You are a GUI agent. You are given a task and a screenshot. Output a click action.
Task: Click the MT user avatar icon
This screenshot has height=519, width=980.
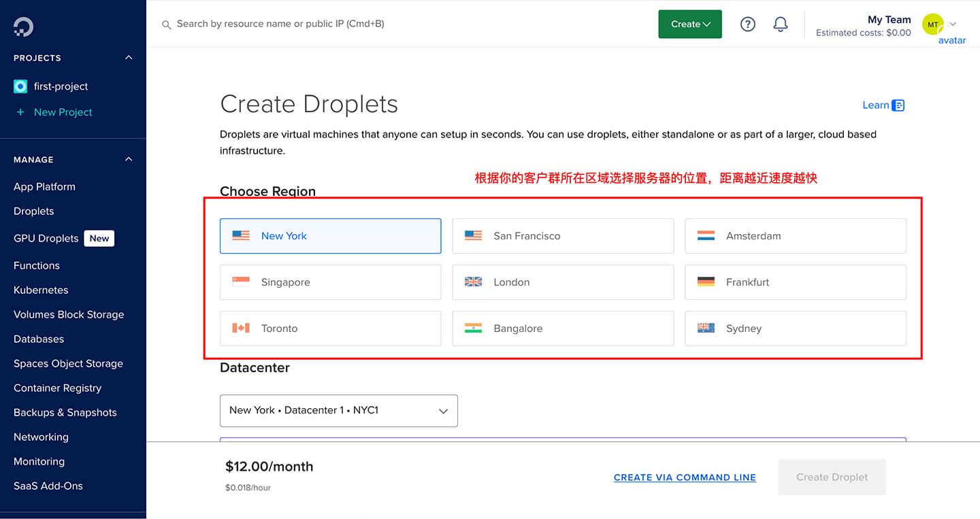point(933,24)
